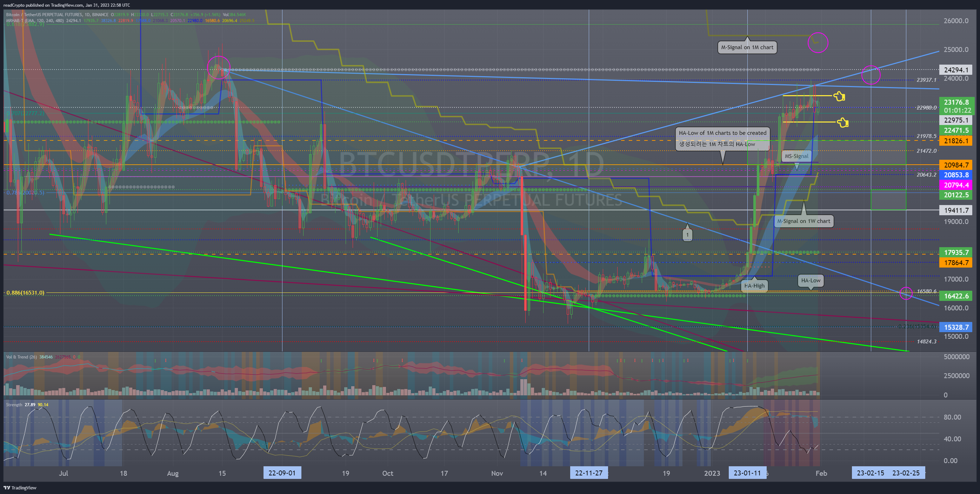Click the yellow pointing-hand icon beside 22975.1
The image size is (980, 494).
[x=843, y=122]
